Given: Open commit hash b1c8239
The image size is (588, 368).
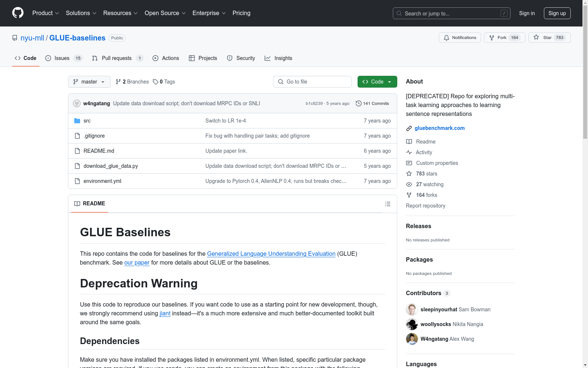Looking at the screenshot, I should (314, 103).
